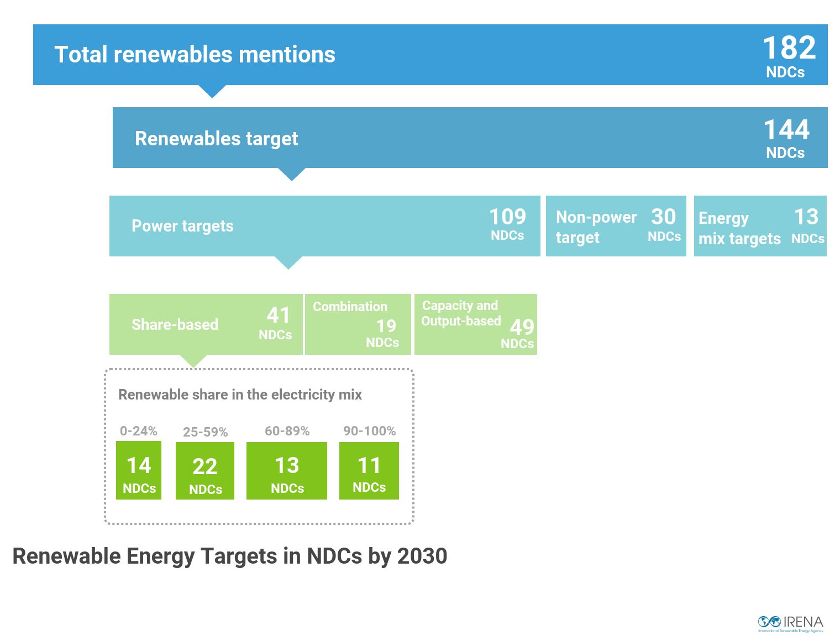
Task: Click the 60-89% range label
Action: click(x=287, y=431)
